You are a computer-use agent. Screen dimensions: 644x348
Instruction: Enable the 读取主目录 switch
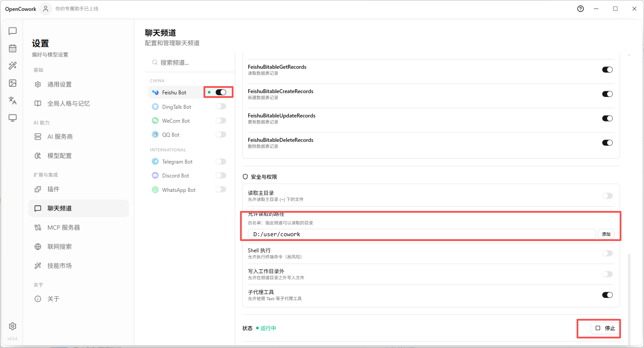click(x=607, y=196)
